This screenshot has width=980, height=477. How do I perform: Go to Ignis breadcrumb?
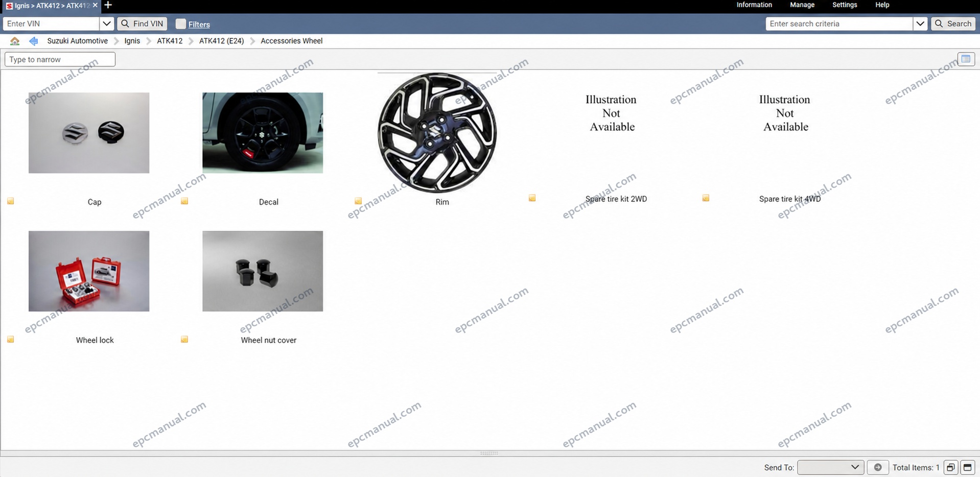132,41
